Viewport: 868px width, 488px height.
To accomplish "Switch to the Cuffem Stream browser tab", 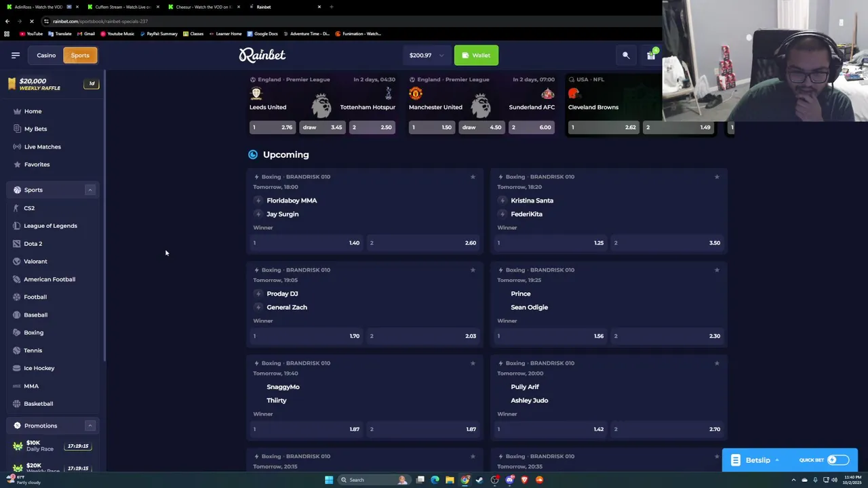I will (x=122, y=7).
